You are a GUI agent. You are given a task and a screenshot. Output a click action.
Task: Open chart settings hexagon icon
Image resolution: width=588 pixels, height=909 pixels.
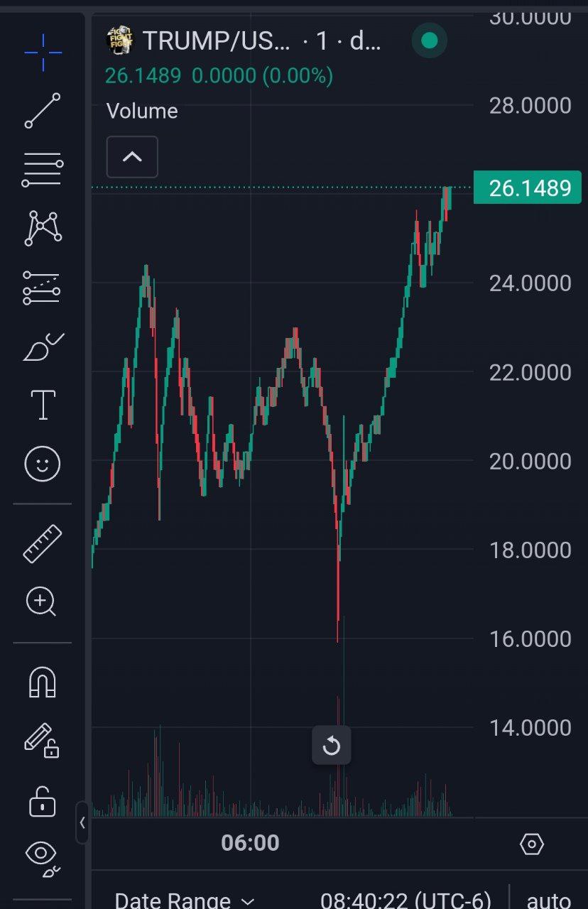[x=532, y=844]
